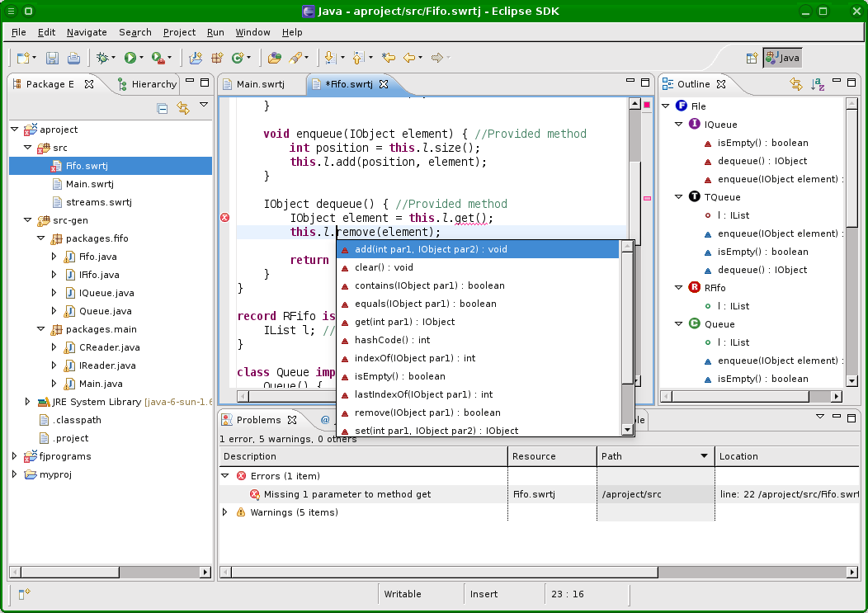Click the Print toolbar icon
Screen dimensions: 868x613
[73, 58]
